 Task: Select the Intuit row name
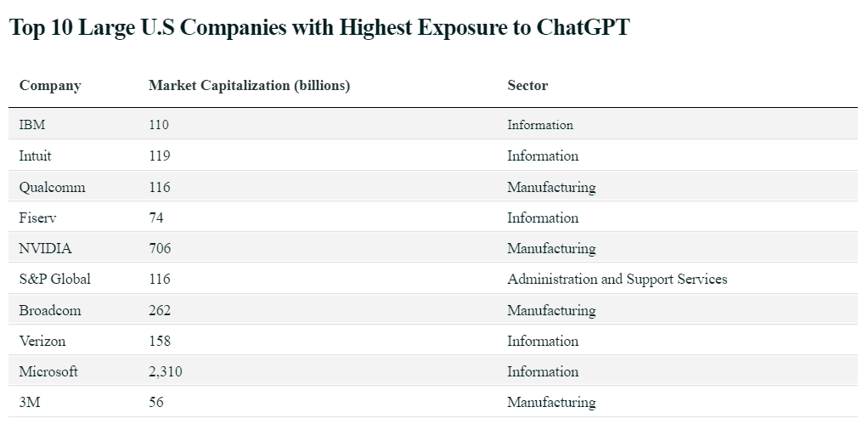point(35,156)
